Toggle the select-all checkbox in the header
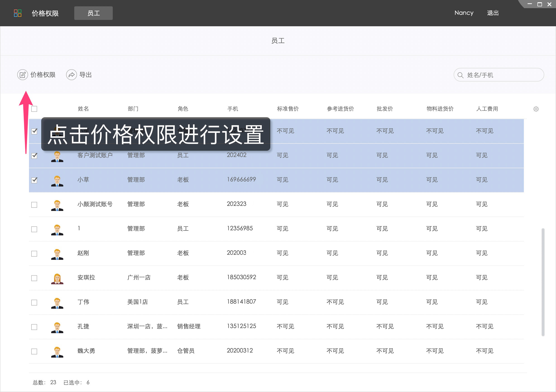This screenshot has height=392, width=556. [x=34, y=109]
